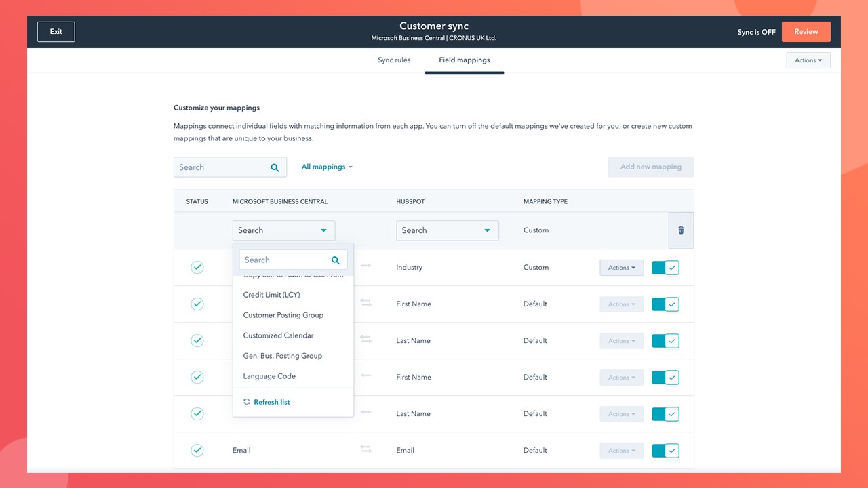Turn off the Email mapping toggle
Viewport: 868px width, 488px height.
[665, 451]
